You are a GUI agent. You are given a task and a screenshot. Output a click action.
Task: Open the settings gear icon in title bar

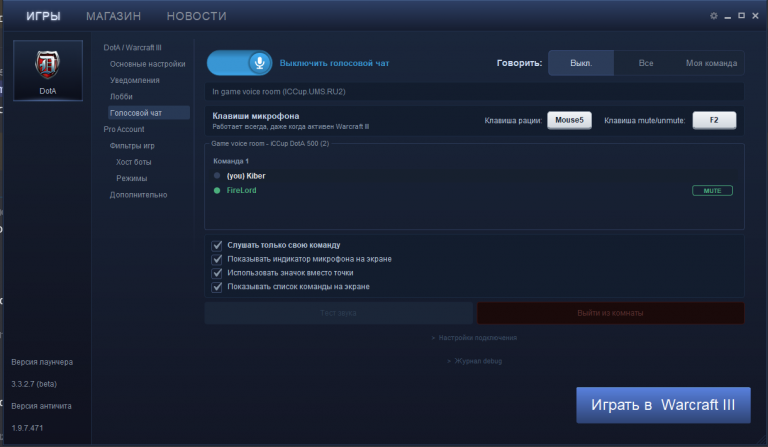(x=714, y=16)
